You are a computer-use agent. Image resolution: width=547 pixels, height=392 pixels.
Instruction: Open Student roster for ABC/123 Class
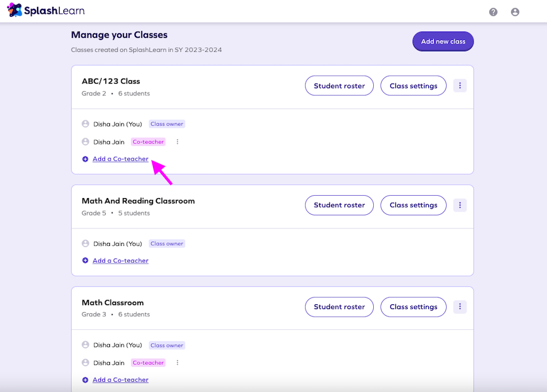[339, 86]
